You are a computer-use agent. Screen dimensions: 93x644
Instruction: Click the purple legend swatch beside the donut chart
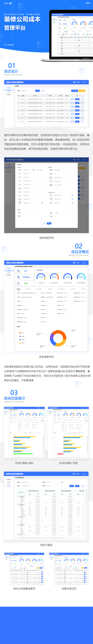coord(20,336)
